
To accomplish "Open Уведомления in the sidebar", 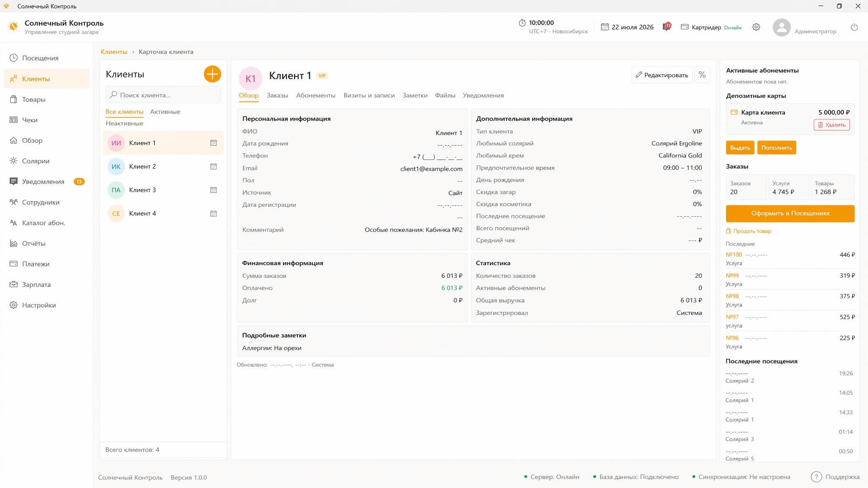I will 47,182.
